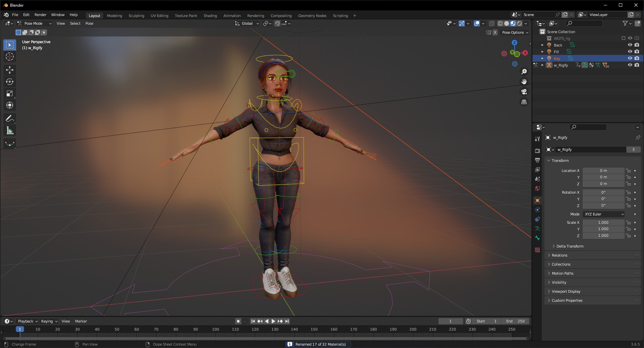Open the Pose header menu
Image resolution: width=644 pixels, height=348 pixels.
[89, 23]
